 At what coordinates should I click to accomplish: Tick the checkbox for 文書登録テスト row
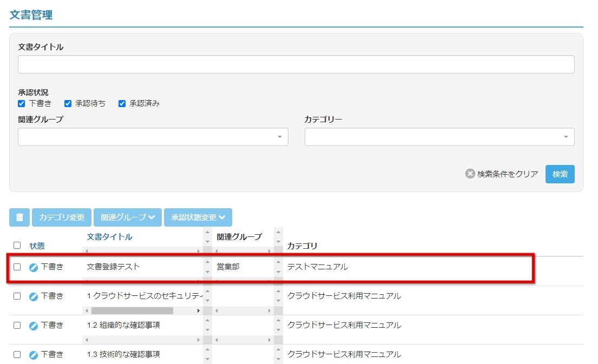click(x=17, y=267)
